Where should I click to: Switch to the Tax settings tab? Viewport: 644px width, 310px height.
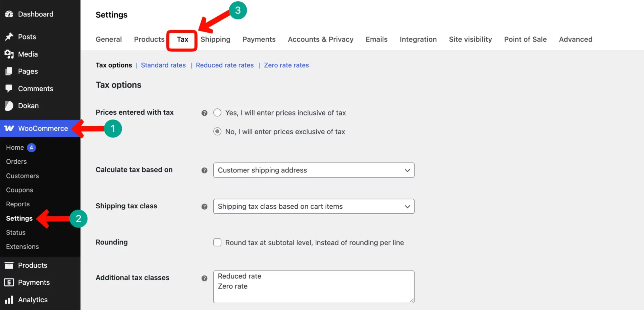click(182, 39)
